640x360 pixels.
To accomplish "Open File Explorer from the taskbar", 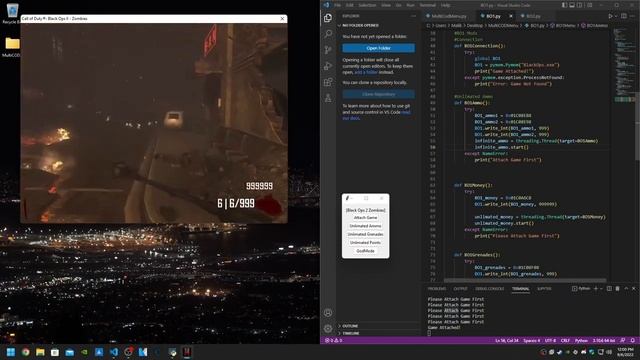I will 40,352.
